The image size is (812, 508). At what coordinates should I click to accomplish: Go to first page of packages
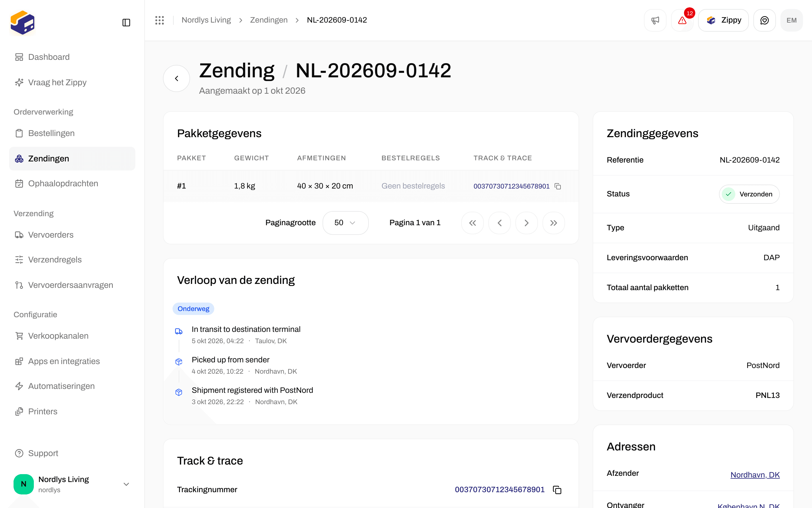tap(473, 223)
